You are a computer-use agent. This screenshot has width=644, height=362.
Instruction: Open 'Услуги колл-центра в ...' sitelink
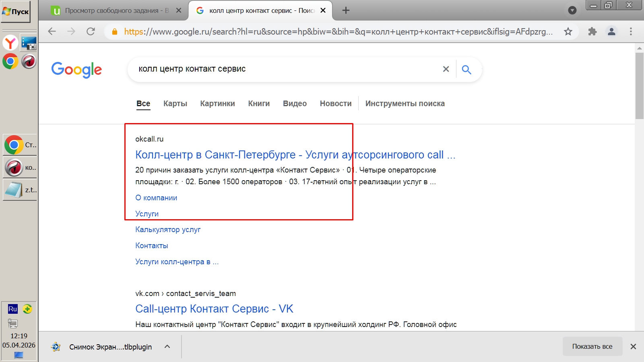[x=177, y=262]
